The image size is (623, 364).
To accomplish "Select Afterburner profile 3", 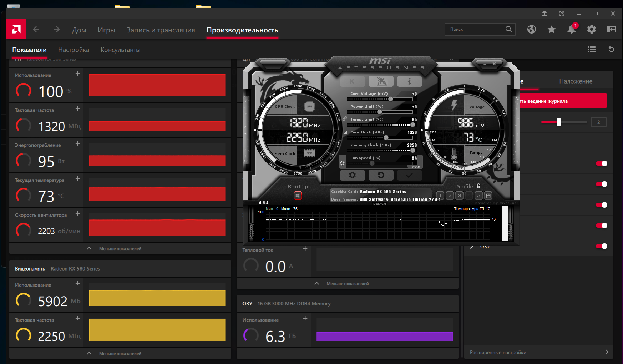I will (x=460, y=196).
